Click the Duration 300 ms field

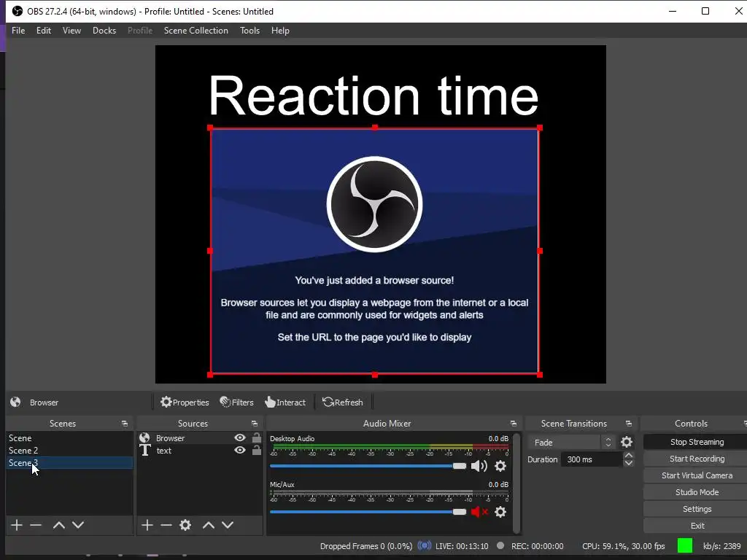tap(592, 459)
